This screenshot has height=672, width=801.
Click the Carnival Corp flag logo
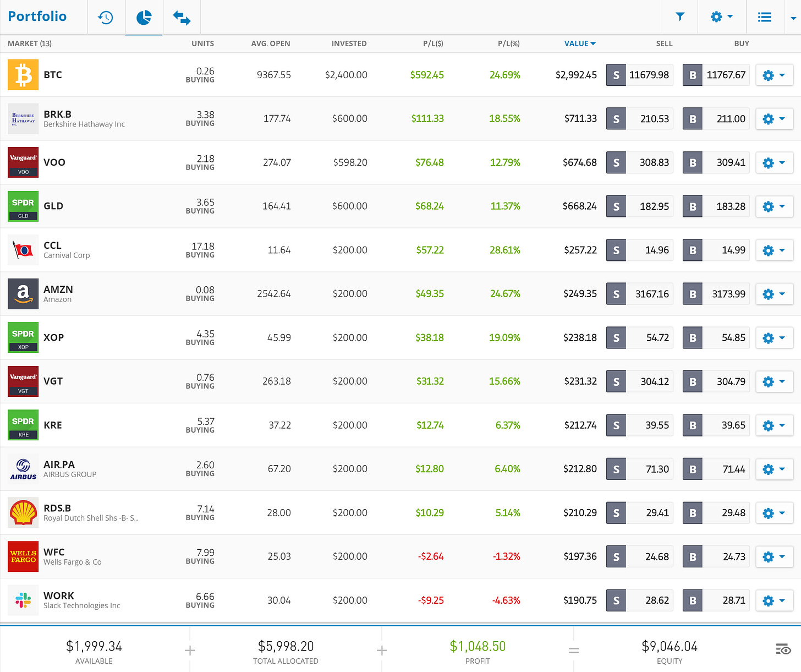(x=23, y=250)
